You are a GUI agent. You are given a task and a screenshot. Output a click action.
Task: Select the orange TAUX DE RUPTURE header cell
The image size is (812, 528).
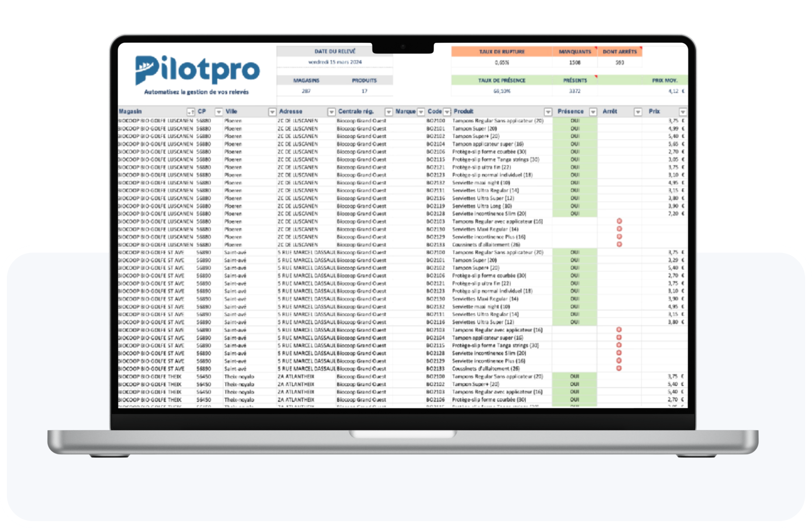click(x=502, y=52)
